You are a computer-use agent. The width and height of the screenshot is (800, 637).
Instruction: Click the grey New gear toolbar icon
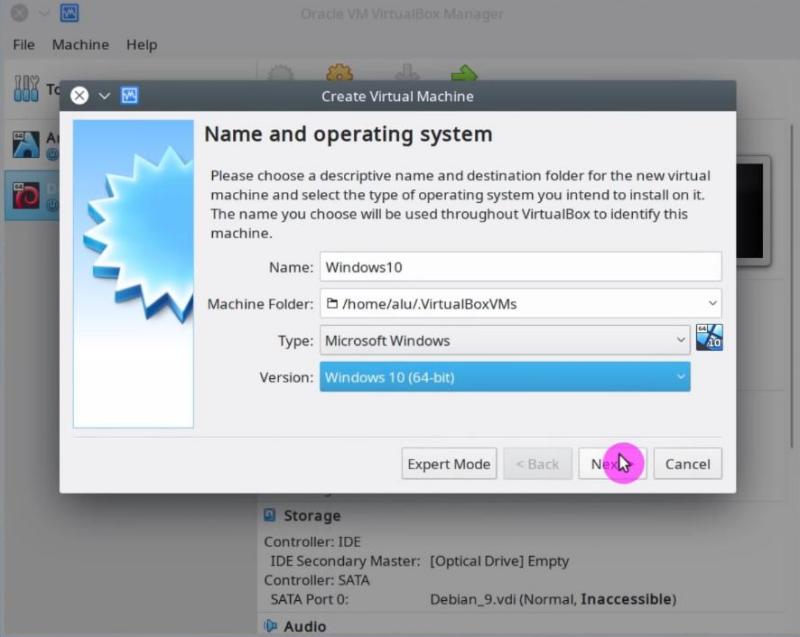pyautogui.click(x=280, y=73)
